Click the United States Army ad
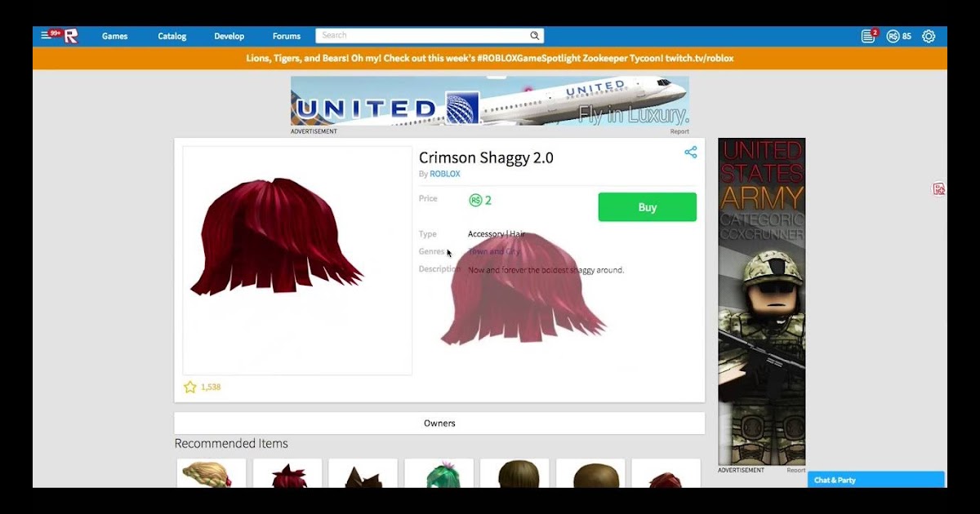The image size is (980, 514). [762, 302]
